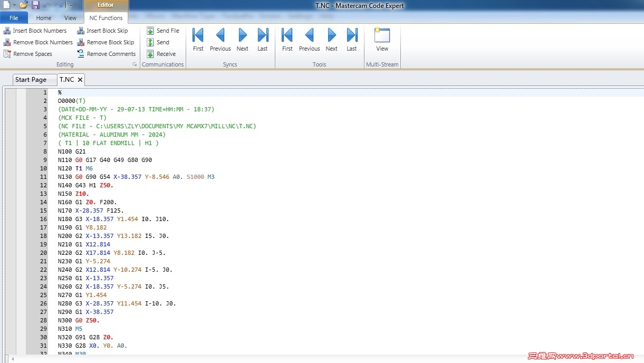Viewport: 644px width, 363px height.
Task: Click the N300 G0 Z50. line
Action: pyautogui.click(x=79, y=320)
